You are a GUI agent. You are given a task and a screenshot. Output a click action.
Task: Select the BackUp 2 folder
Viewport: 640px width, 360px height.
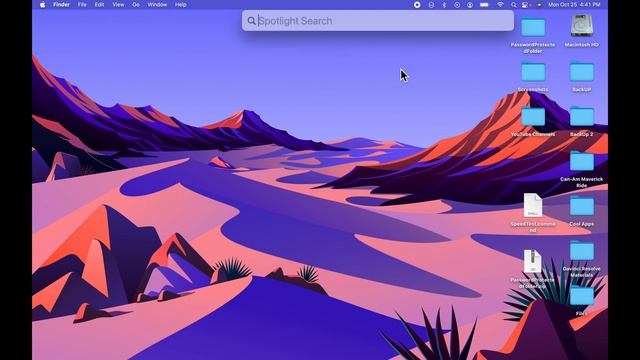pyautogui.click(x=582, y=117)
